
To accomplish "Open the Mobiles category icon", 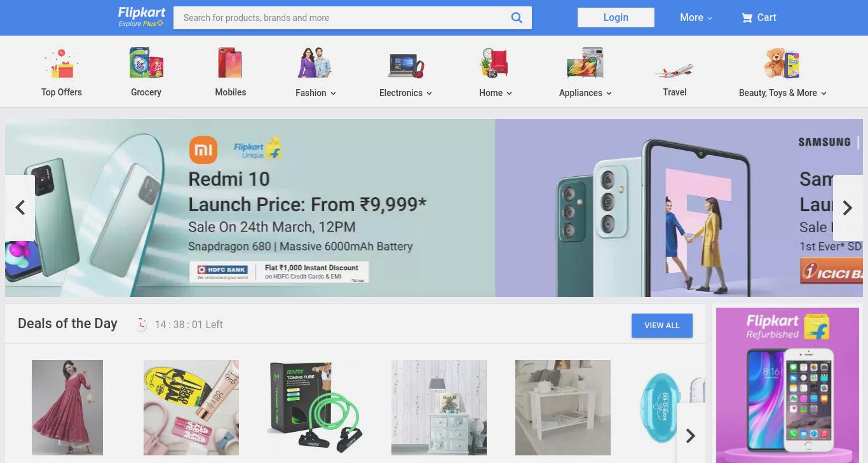I will pyautogui.click(x=230, y=62).
